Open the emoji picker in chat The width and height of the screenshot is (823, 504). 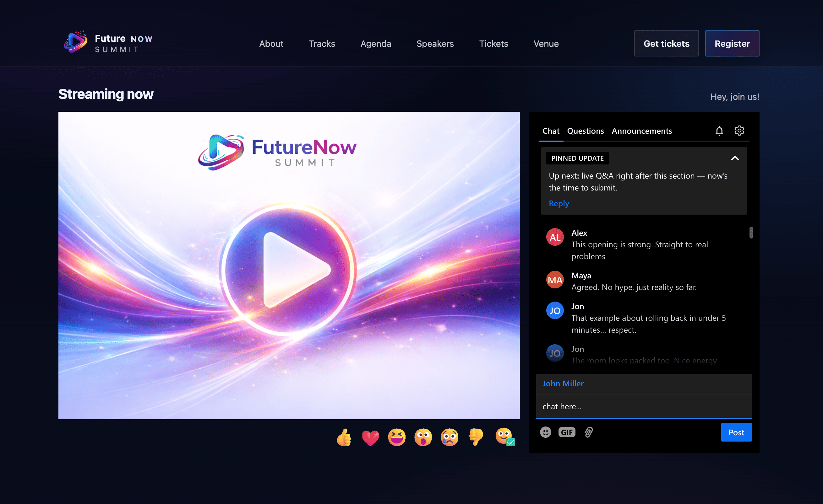[545, 432]
